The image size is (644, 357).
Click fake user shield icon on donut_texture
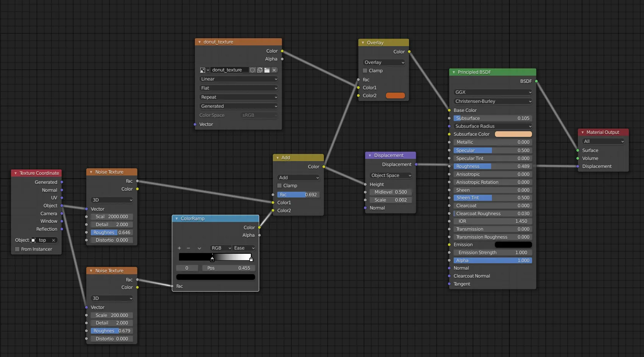252,70
